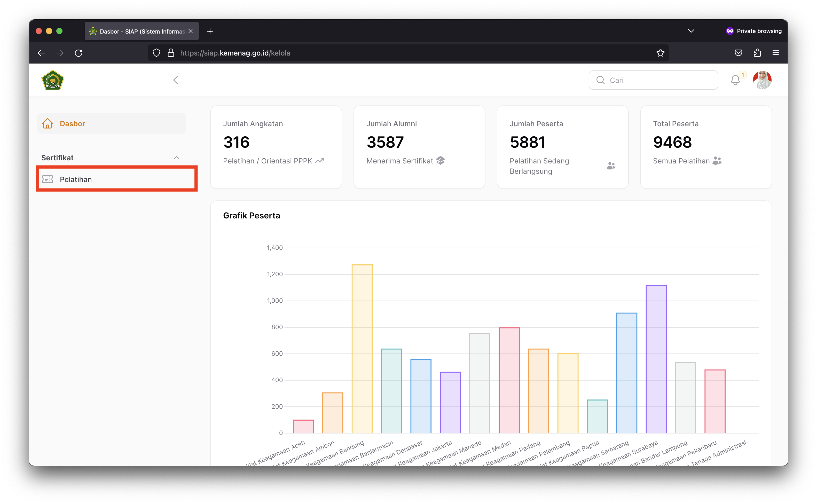Bookmark page with star icon
Screen dimensions: 817x504
pos(660,53)
